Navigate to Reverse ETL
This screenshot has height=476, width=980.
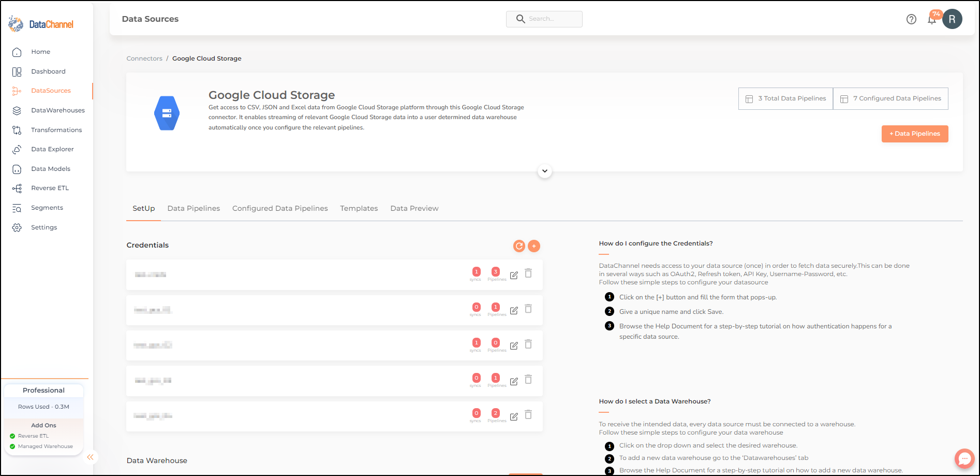pyautogui.click(x=50, y=188)
